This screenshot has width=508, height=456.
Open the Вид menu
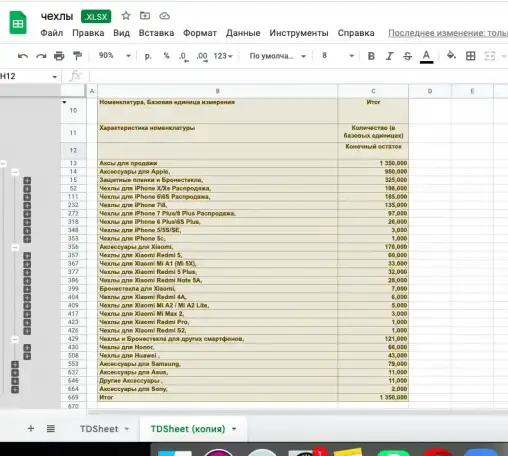(x=121, y=33)
